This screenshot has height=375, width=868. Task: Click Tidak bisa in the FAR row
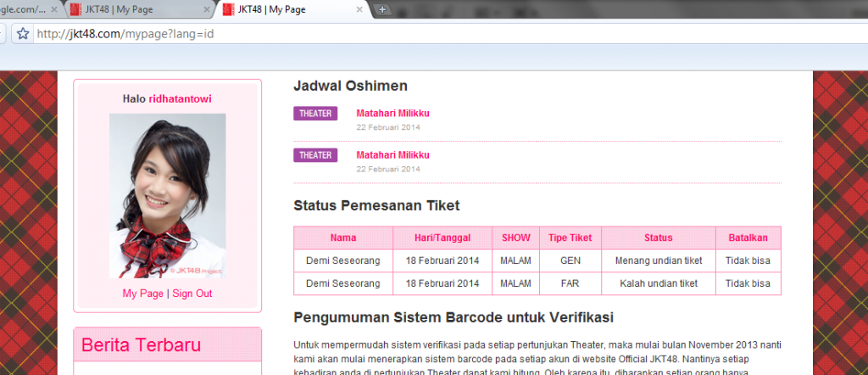coord(748,283)
